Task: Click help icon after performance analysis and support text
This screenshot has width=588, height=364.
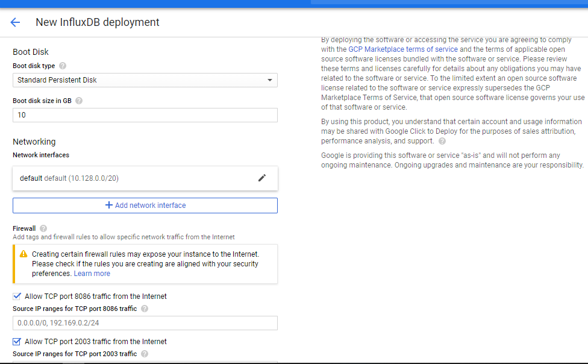Action: coord(442,141)
